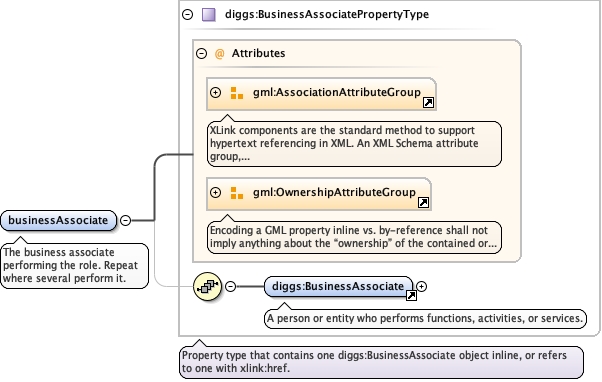Screen dimensions: 602x382
Task: Collapse the businessAssociate element children
Action: [126, 220]
